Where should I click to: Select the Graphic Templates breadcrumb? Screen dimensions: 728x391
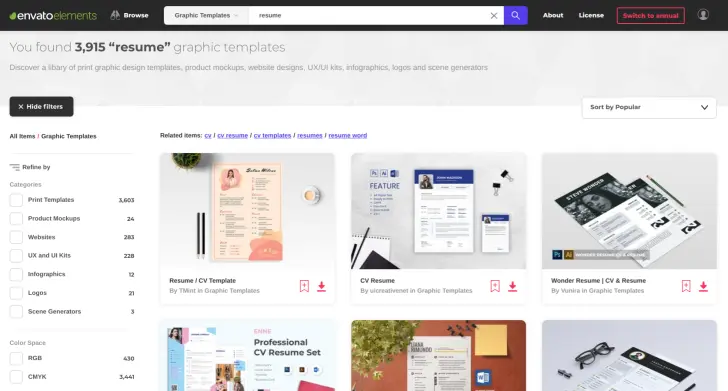(69, 136)
